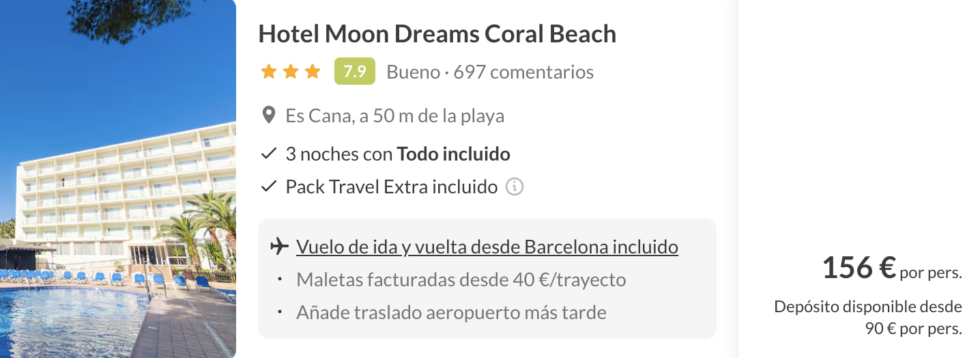Click the Es Cana beach location text
This screenshot has width=980, height=358.
coord(395,116)
